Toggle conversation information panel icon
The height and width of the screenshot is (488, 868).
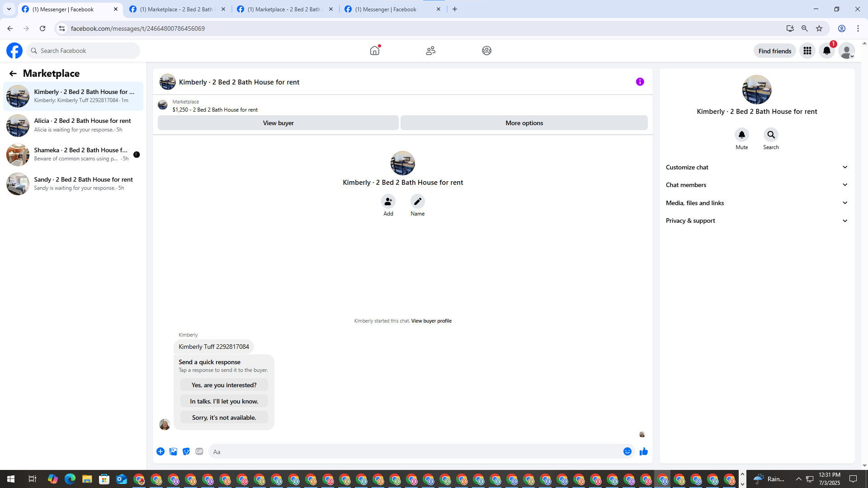(x=640, y=82)
